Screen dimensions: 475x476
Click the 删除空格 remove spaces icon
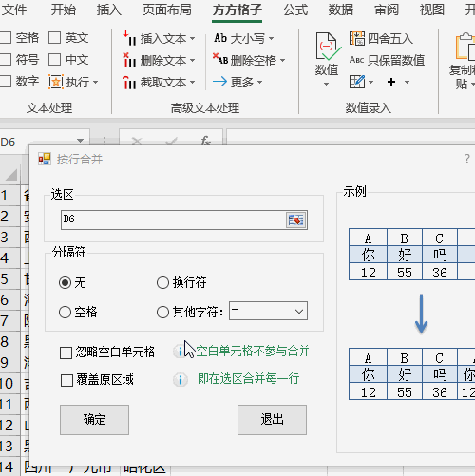[x=220, y=59]
